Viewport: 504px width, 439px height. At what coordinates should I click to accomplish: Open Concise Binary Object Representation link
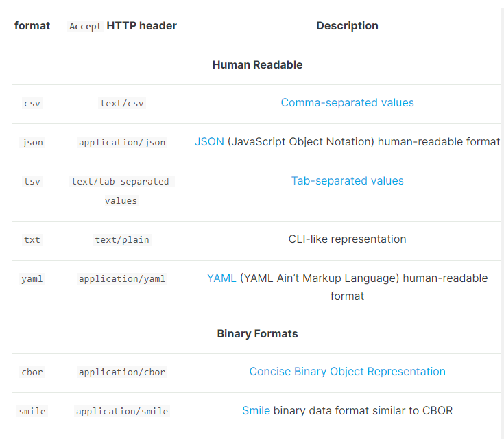[x=347, y=372]
